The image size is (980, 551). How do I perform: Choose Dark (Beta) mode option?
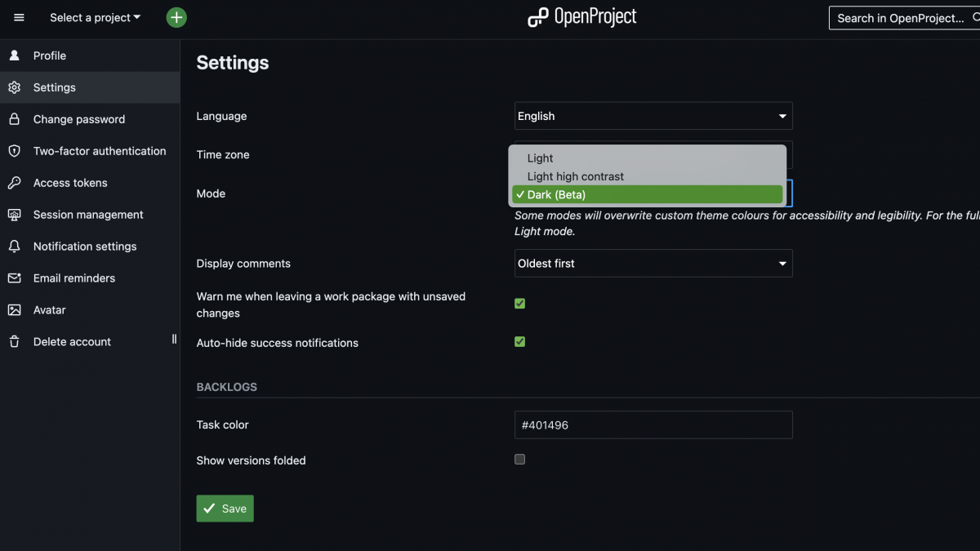pos(647,195)
